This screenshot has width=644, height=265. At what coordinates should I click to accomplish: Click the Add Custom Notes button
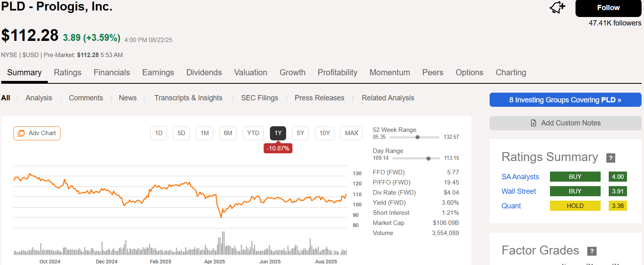(x=565, y=123)
